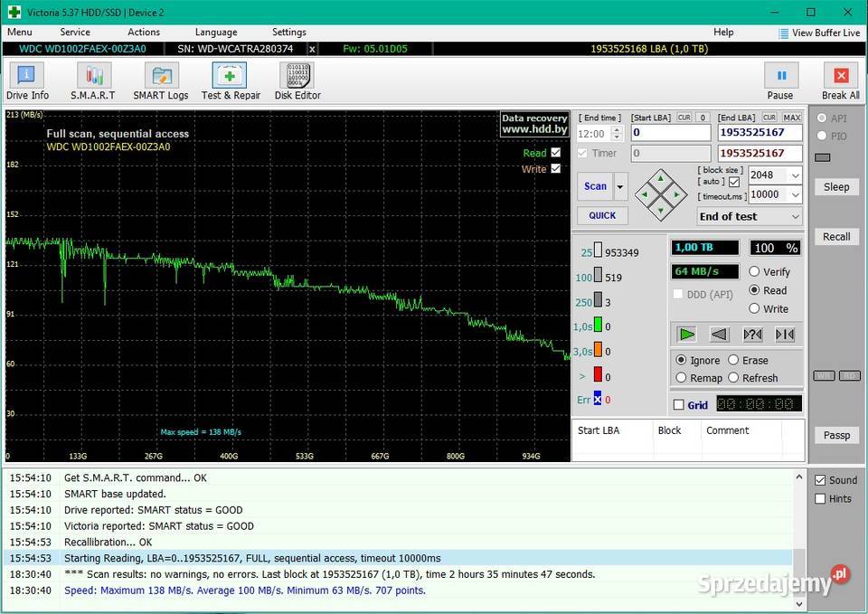868x614 pixels.
Task: Select the Write scan mode radio button
Action: pyautogui.click(x=754, y=308)
